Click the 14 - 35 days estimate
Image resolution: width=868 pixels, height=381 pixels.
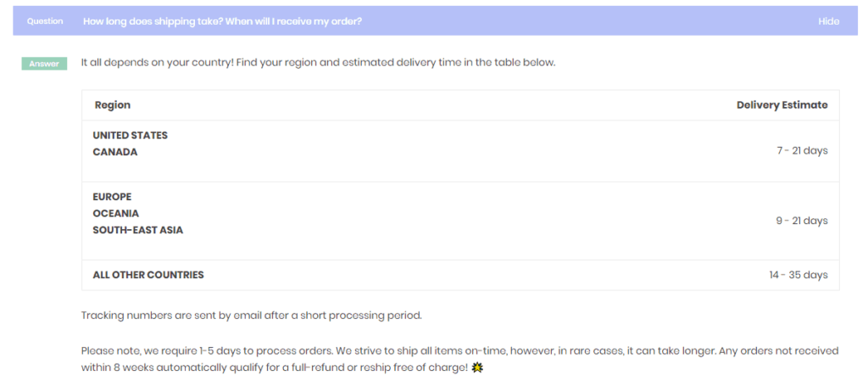[798, 275]
